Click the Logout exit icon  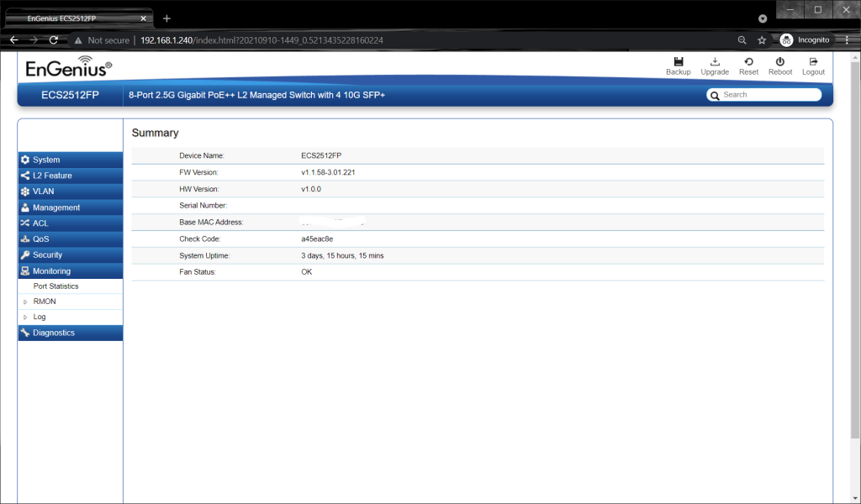[813, 61]
